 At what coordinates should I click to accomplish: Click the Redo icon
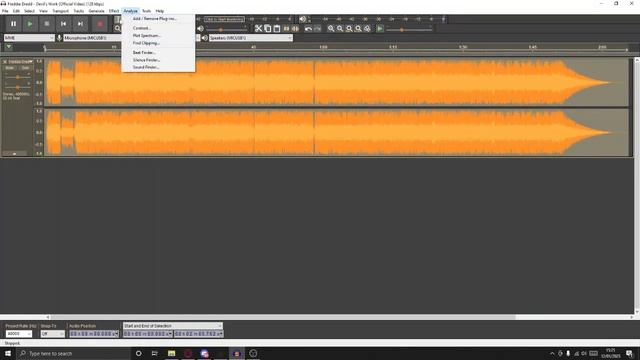318,29
